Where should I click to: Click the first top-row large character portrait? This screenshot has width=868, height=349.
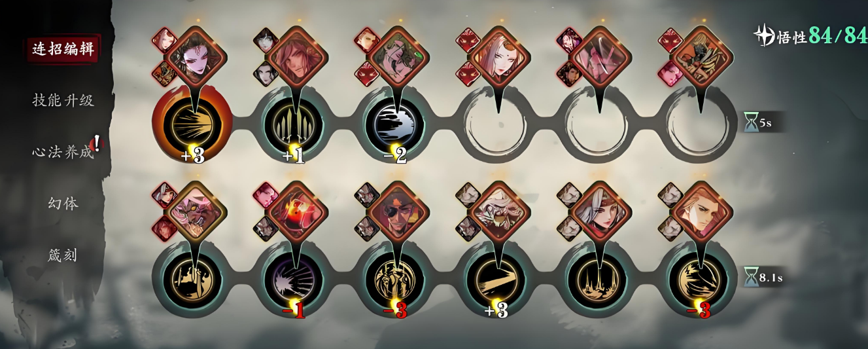pos(198,56)
